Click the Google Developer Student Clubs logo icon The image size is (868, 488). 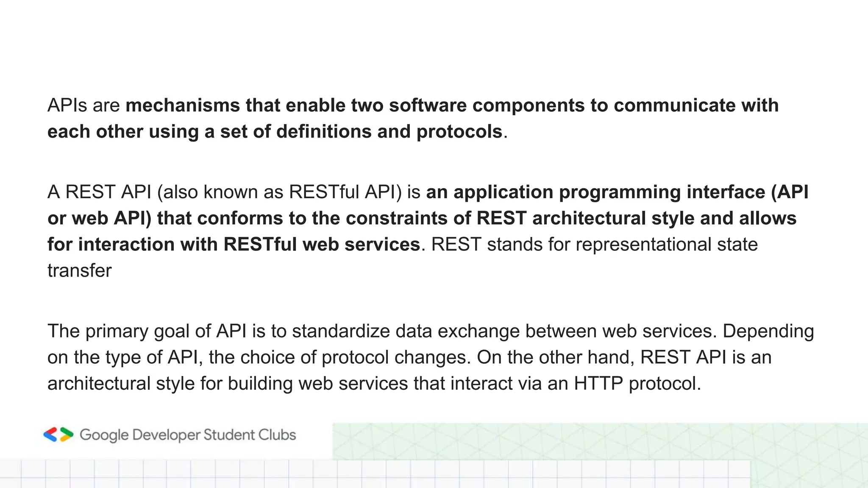pos(58,435)
